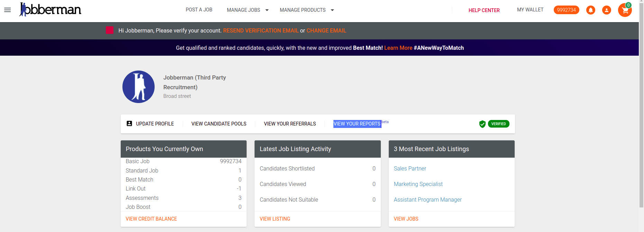This screenshot has width=644, height=232.
Task: Click the Standard Job row
Action: tap(184, 170)
